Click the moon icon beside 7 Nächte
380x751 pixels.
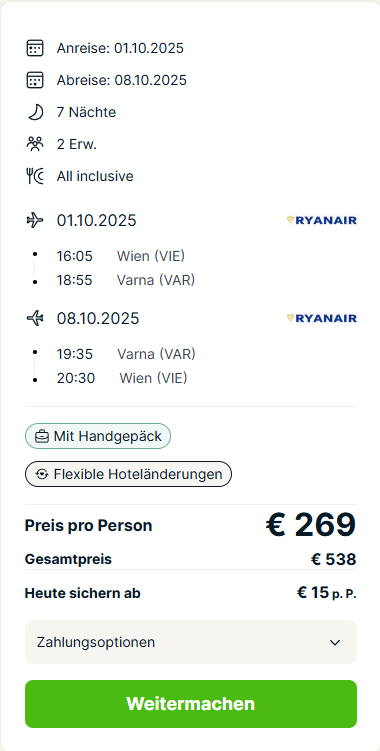tap(35, 113)
